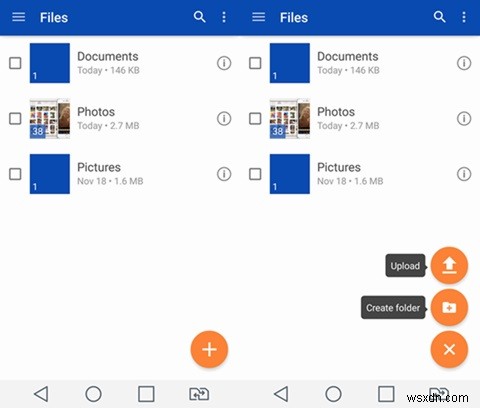Screen dimensions: 480x408
Task: Show info for Documents in right screen
Action: (464, 63)
